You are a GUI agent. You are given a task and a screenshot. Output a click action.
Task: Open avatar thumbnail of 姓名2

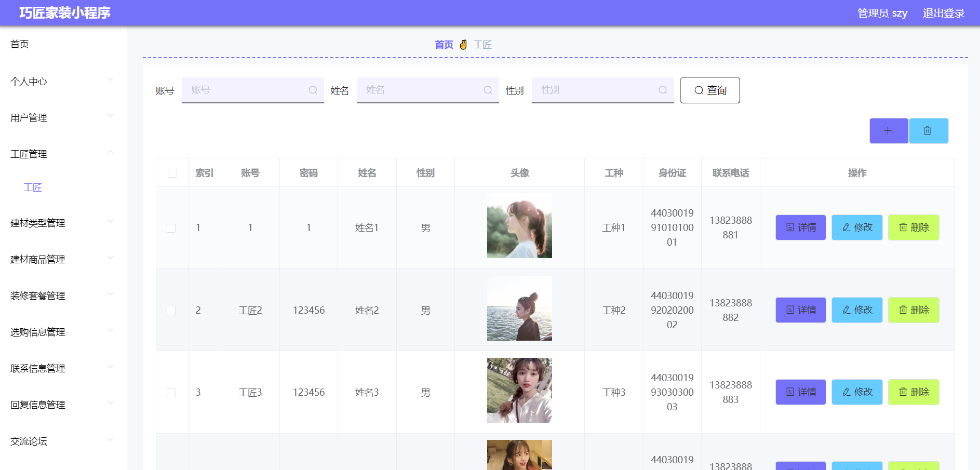click(519, 308)
